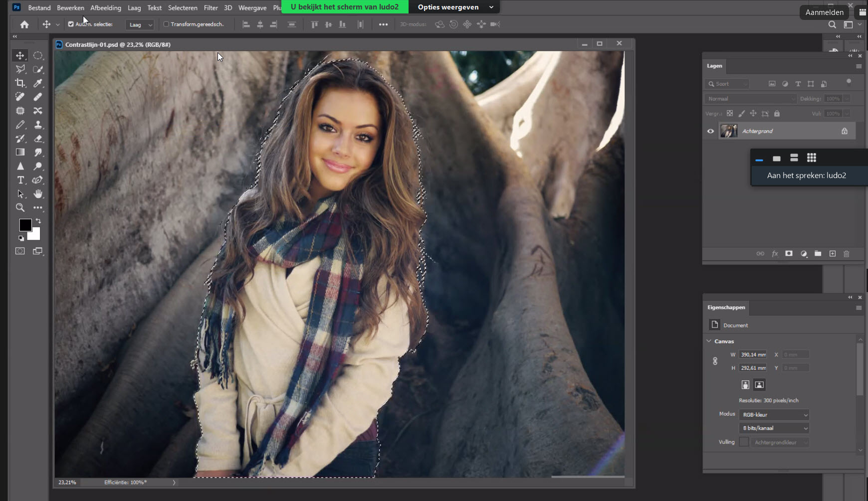Select the Polygonal Lasso tool
This screenshot has width=868, height=501.
[x=20, y=69]
